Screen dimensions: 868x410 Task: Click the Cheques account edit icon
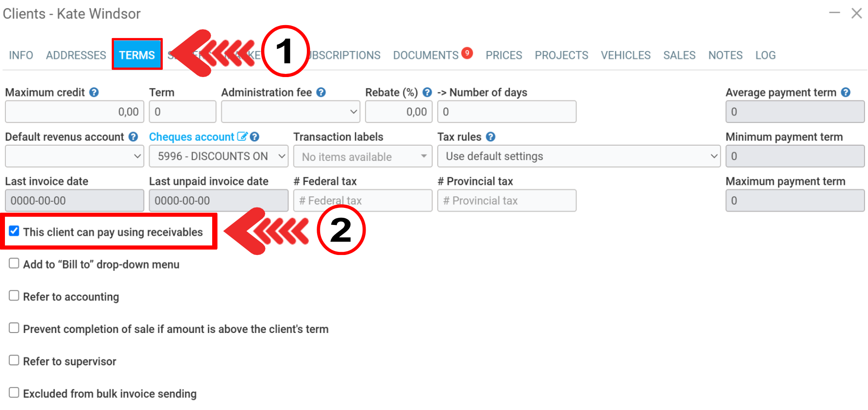[242, 137]
